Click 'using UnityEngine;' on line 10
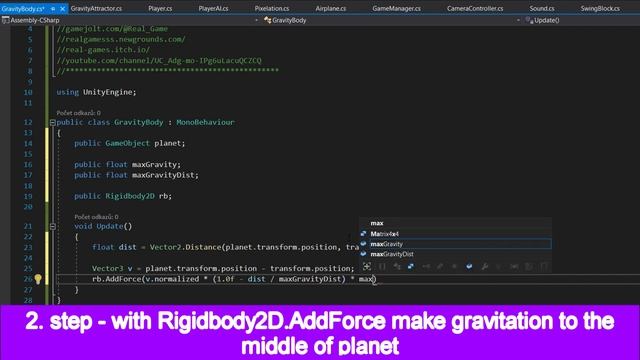The height and width of the screenshot is (360, 640). click(96, 92)
